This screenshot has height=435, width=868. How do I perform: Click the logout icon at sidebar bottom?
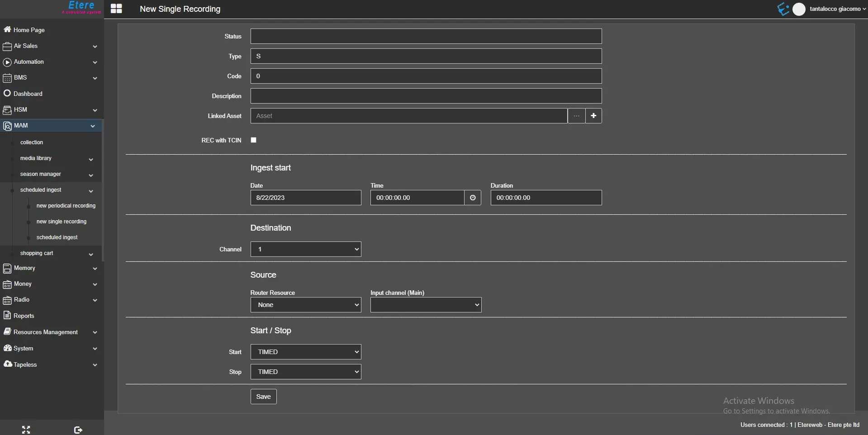coord(78,430)
